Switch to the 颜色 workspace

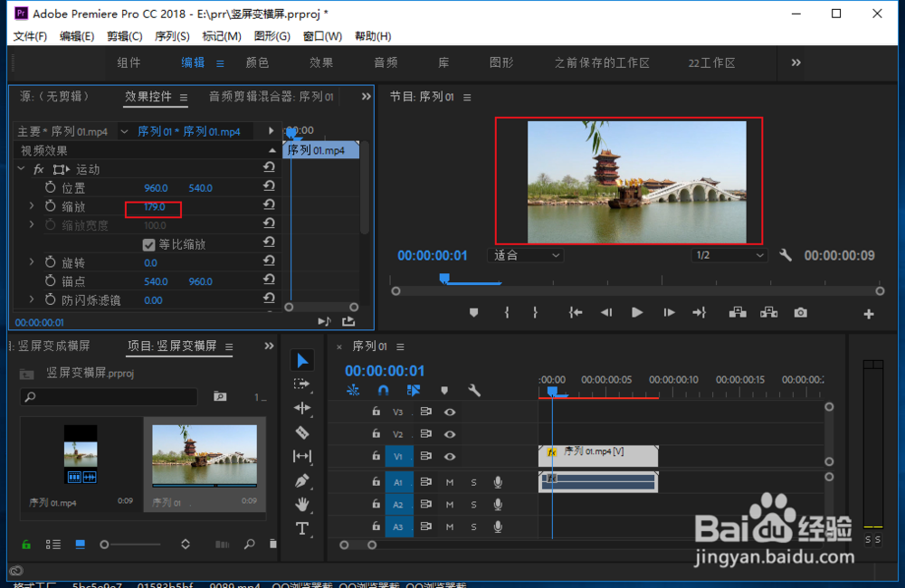pyautogui.click(x=257, y=62)
